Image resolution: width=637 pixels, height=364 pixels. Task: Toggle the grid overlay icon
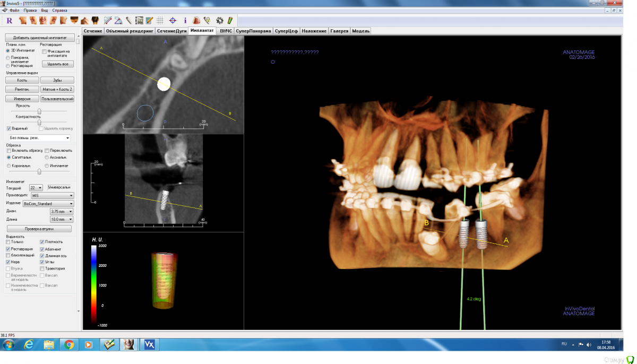coord(160,21)
